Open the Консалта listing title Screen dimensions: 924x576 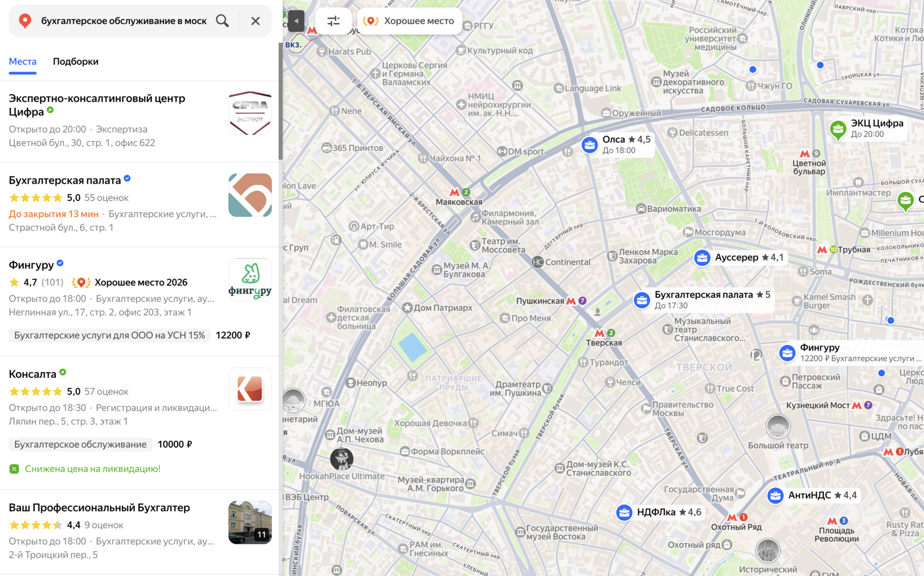point(32,374)
